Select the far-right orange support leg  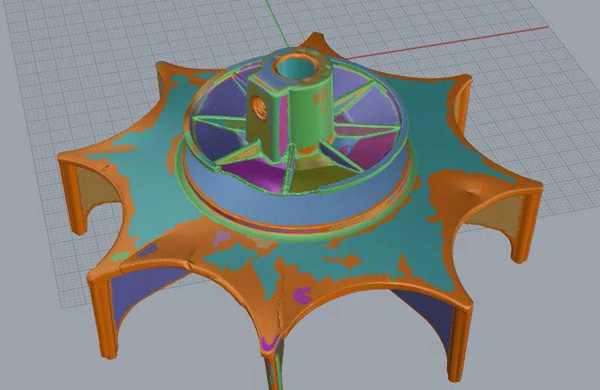pos(526,226)
